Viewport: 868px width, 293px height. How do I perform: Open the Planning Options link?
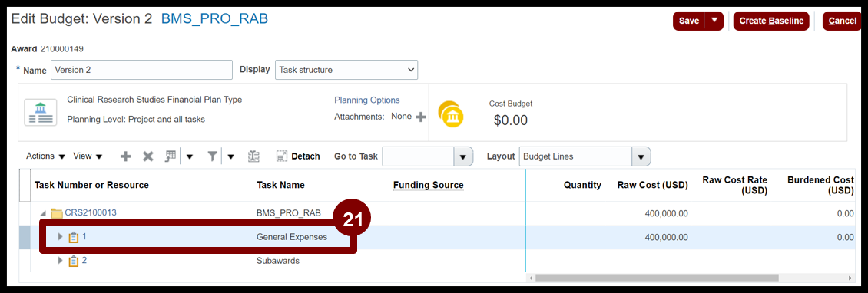click(x=367, y=100)
